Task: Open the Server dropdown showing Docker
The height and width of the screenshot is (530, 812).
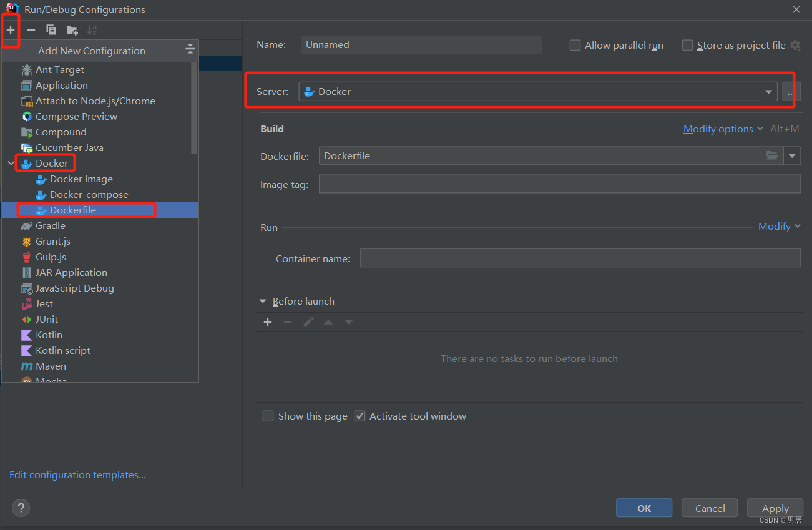Action: [x=538, y=91]
